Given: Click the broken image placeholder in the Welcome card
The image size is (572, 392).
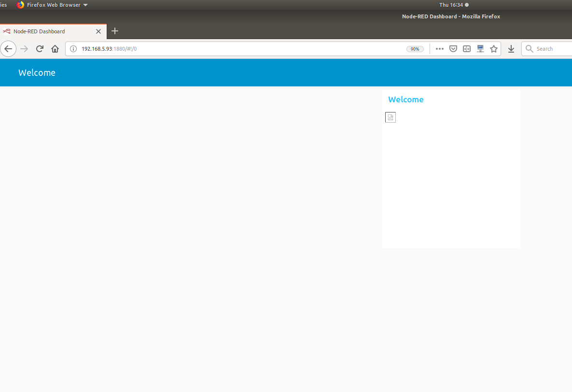Looking at the screenshot, I should tap(390, 117).
